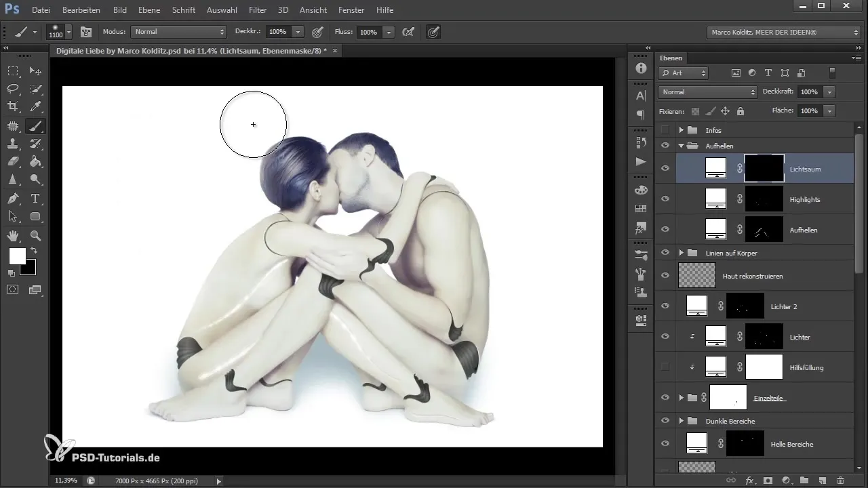The width and height of the screenshot is (868, 488).
Task: Select the Lichtsaum layer mask thumbnail
Action: coord(764,168)
